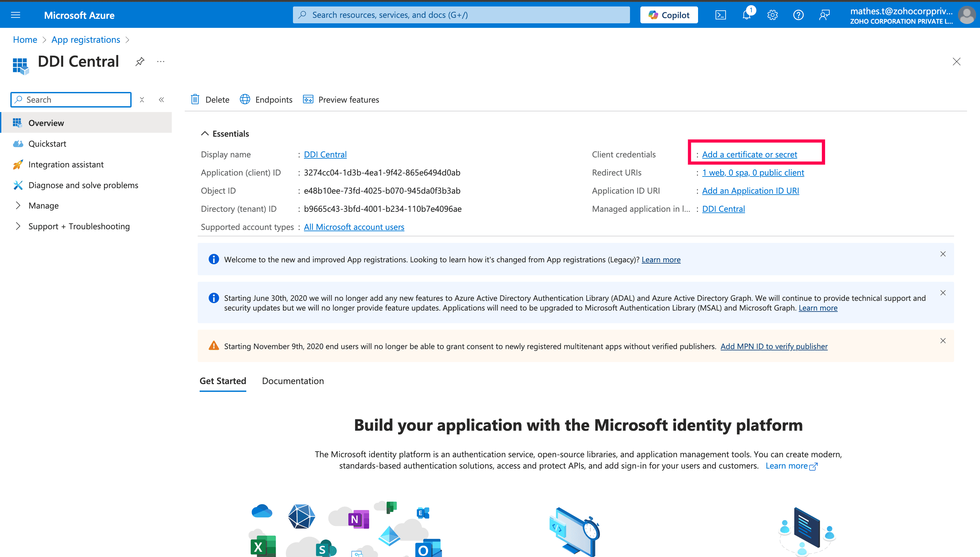Open the Cloud Shell terminal icon
The height and width of the screenshot is (557, 980).
coord(720,15)
